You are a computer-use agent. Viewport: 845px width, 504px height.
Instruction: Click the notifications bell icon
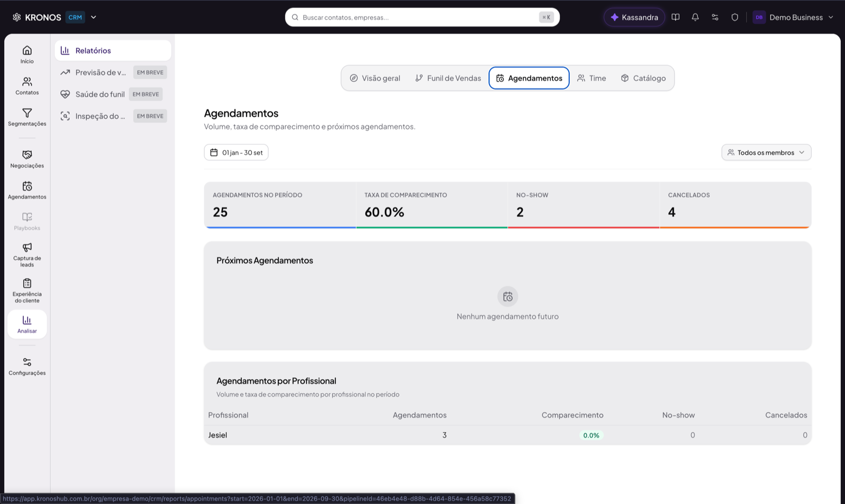(695, 17)
